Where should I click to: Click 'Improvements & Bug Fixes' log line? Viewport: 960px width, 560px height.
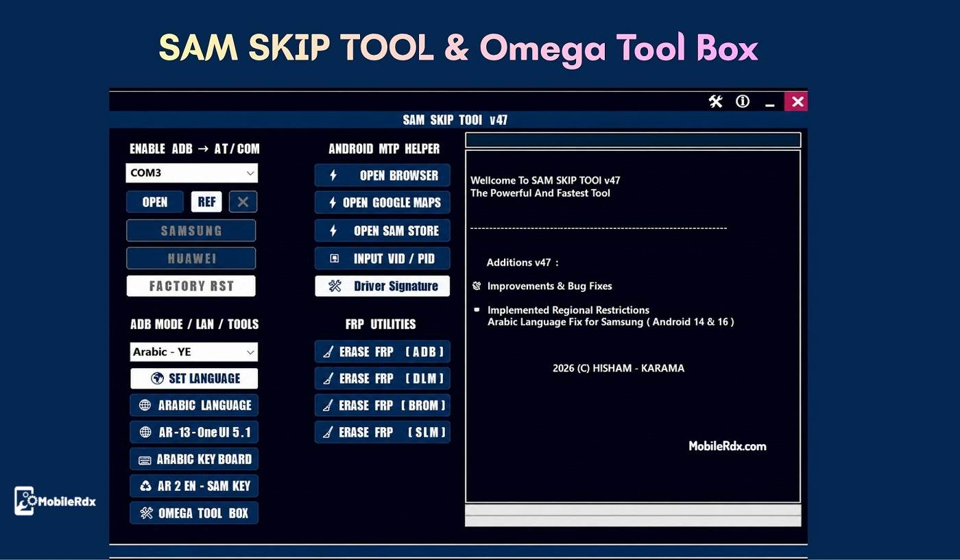550,286
